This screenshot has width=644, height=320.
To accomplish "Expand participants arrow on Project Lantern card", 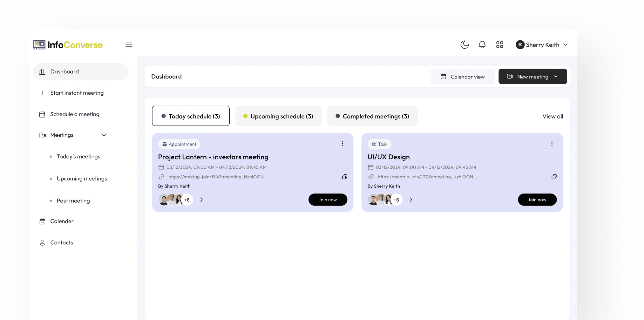I will pyautogui.click(x=201, y=200).
